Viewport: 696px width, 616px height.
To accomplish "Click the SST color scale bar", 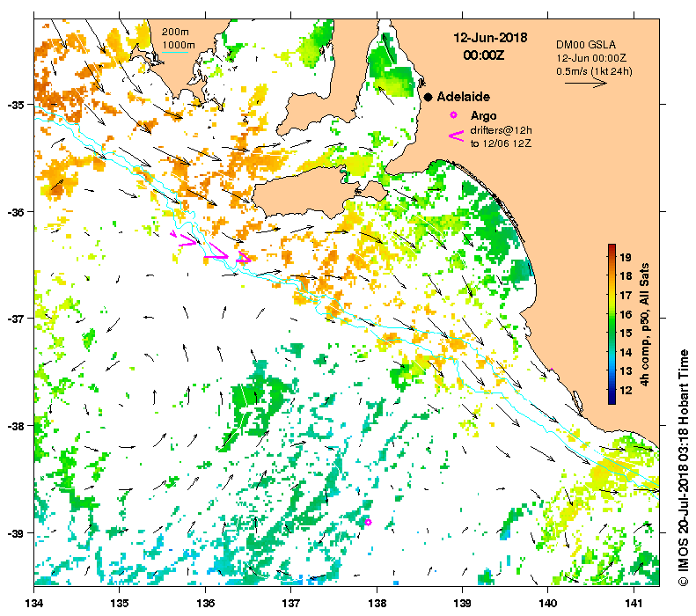I will point(612,325).
